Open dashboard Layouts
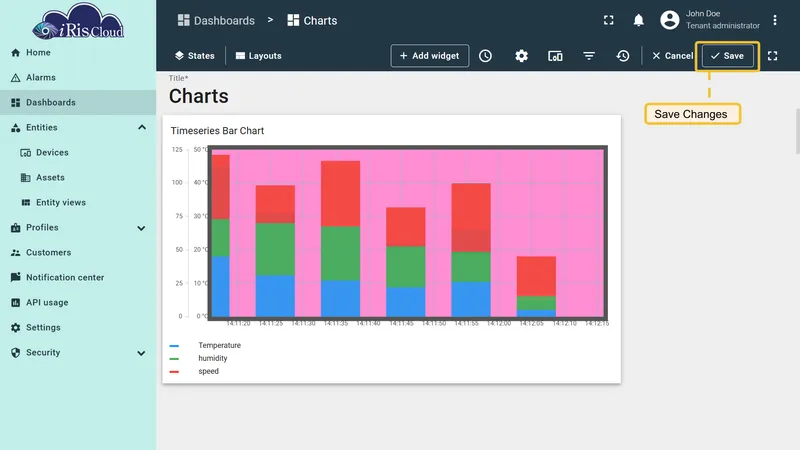 (259, 56)
